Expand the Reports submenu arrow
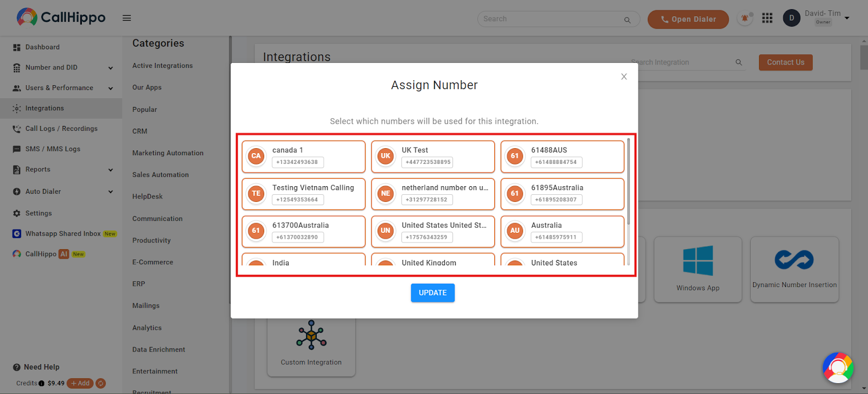 (x=111, y=170)
